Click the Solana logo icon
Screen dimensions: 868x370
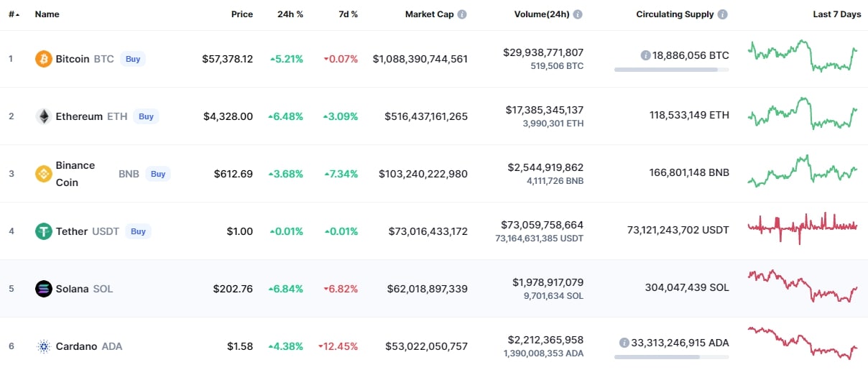pyautogui.click(x=44, y=289)
